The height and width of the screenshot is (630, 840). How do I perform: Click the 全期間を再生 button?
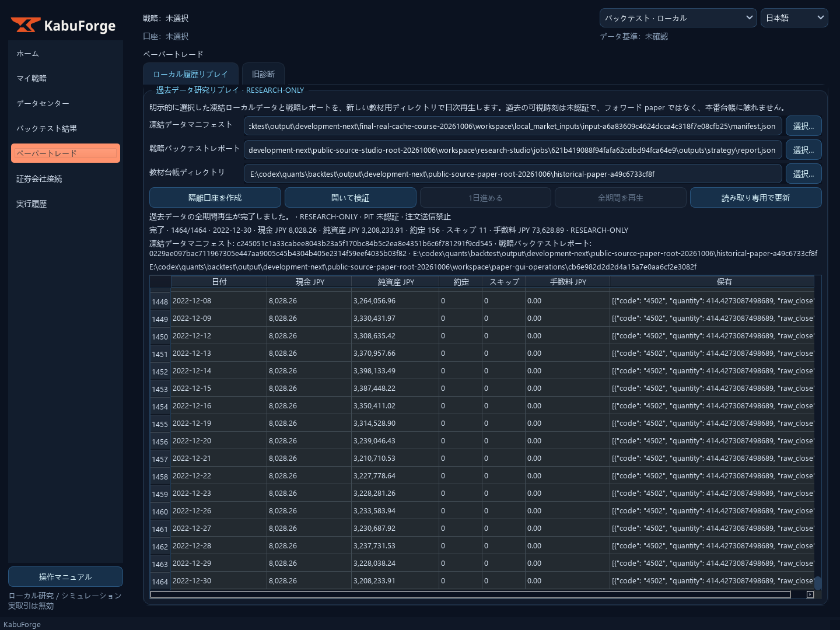coord(621,198)
